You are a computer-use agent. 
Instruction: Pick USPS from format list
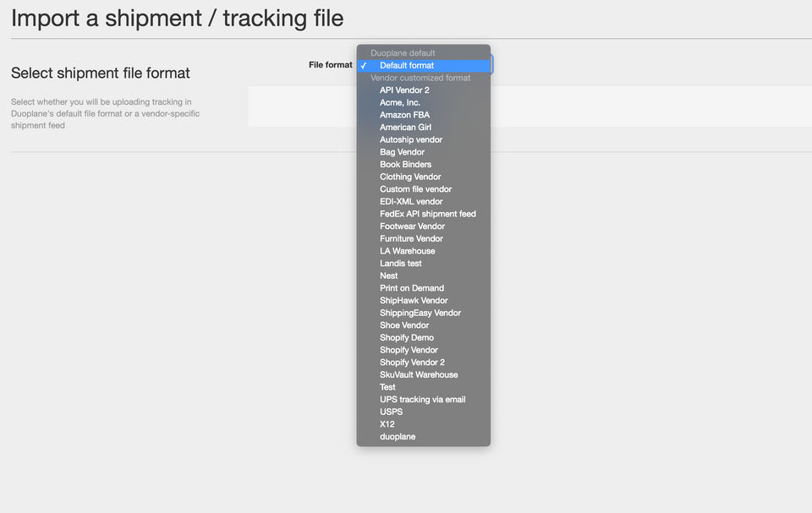tap(391, 412)
